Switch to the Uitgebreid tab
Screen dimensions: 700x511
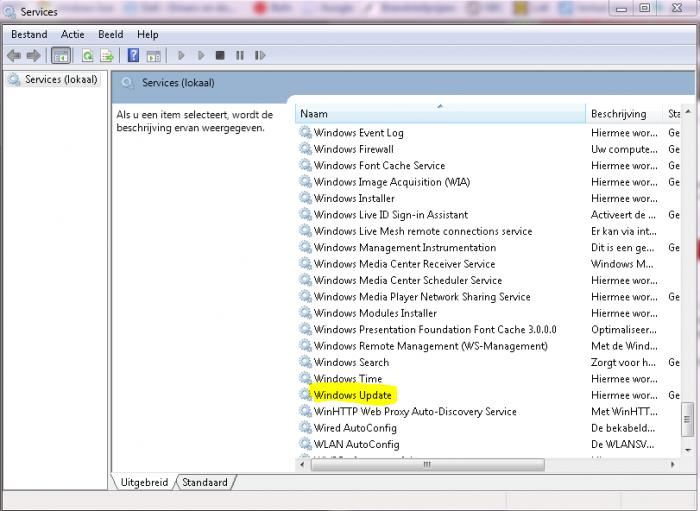coord(144,482)
